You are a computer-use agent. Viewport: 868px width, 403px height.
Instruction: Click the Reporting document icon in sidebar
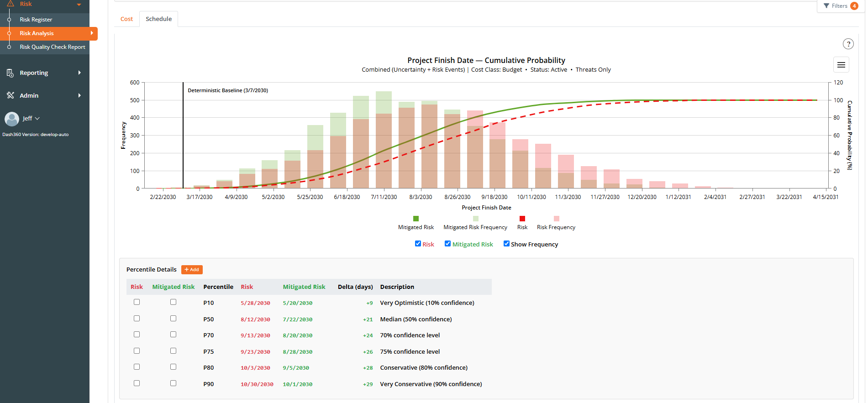tap(10, 73)
